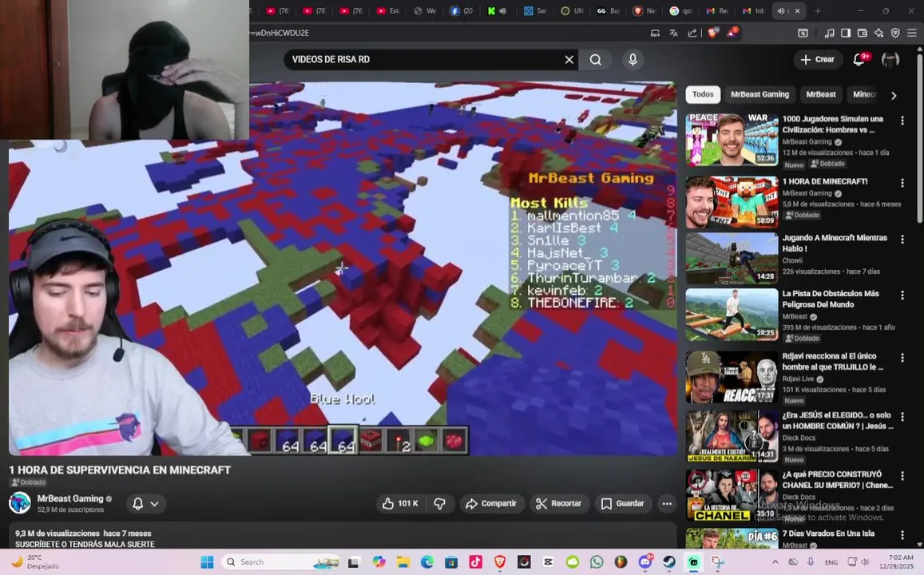Like the video with 101 K

point(400,504)
